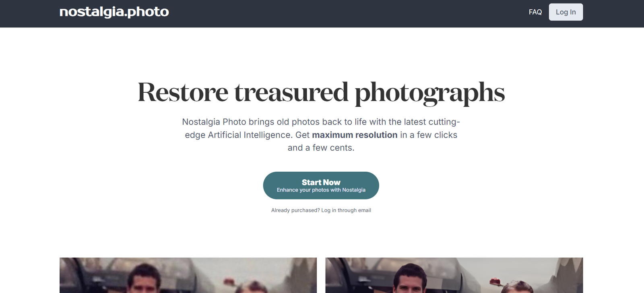Image resolution: width=644 pixels, height=293 pixels.
Task: Open the right restored after photo
Action: coord(454,275)
